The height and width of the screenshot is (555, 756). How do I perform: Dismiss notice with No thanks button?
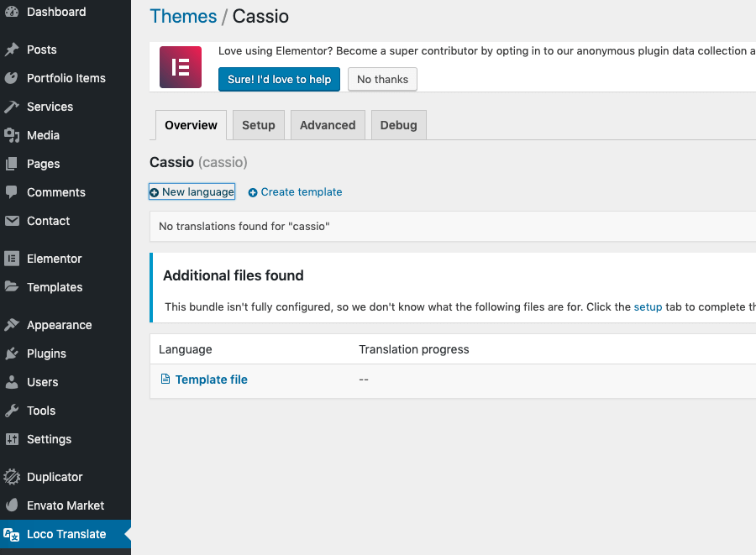tap(382, 80)
